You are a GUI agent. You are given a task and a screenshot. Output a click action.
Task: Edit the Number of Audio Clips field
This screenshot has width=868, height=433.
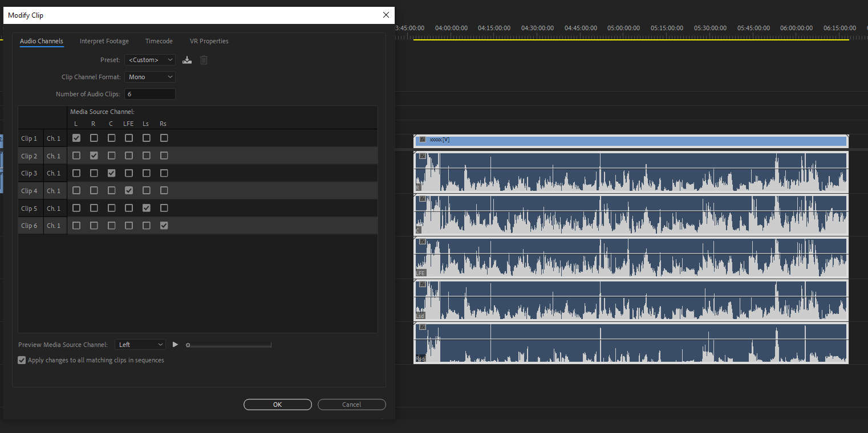pos(149,93)
